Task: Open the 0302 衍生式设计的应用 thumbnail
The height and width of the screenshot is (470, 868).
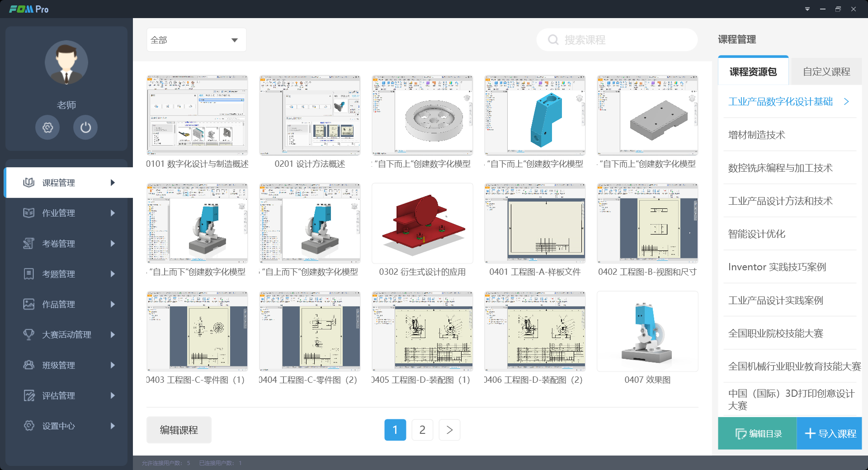Action: tap(422, 223)
